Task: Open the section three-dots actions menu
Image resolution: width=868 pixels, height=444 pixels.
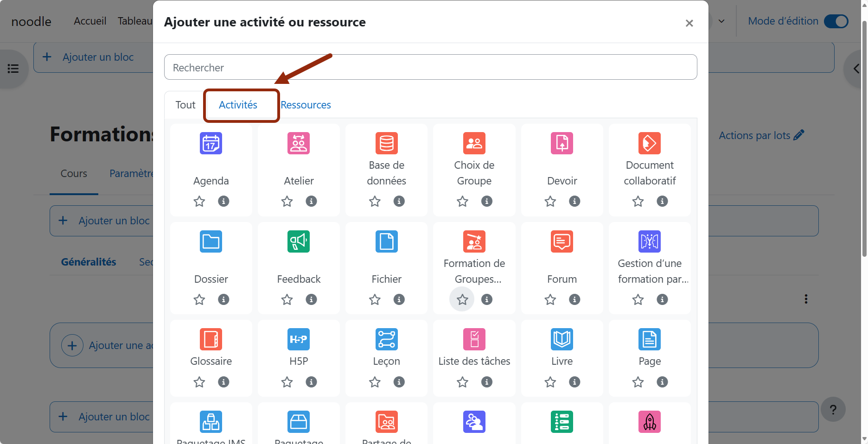Action: (x=806, y=299)
